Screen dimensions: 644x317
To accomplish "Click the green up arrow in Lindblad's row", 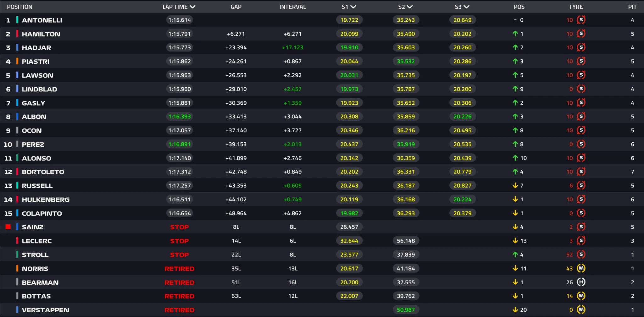I will pyautogui.click(x=515, y=89).
